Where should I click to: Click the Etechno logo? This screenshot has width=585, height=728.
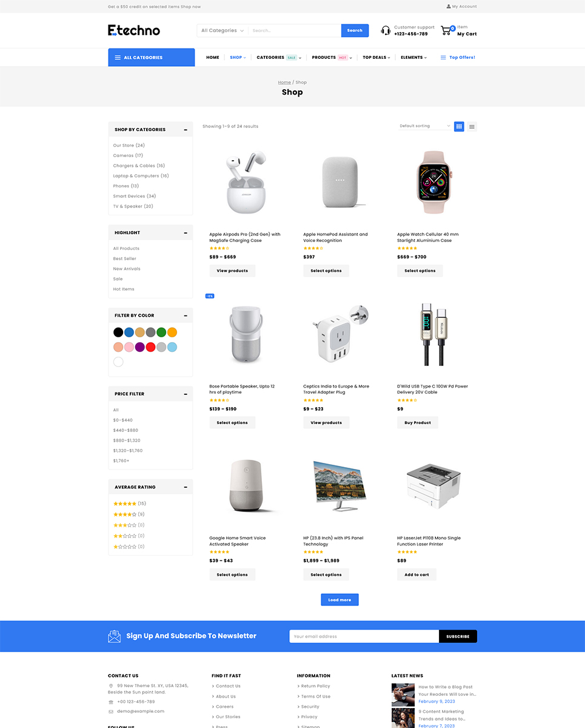tap(134, 30)
